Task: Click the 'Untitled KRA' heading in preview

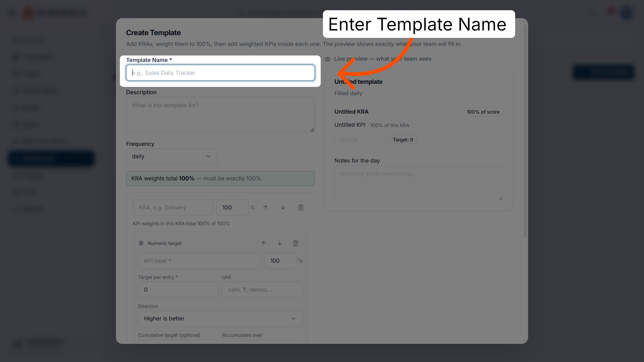Action: tap(351, 112)
